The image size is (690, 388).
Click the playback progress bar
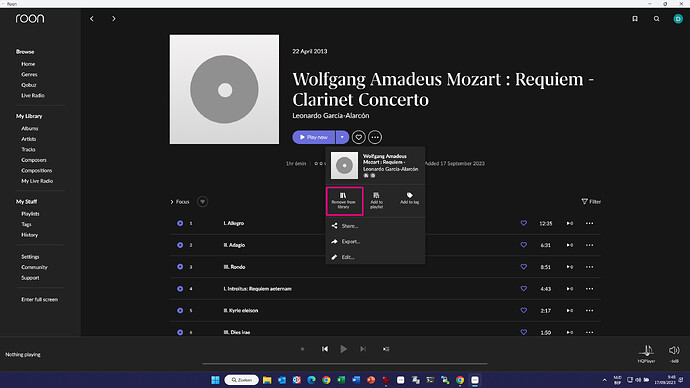coord(345,364)
